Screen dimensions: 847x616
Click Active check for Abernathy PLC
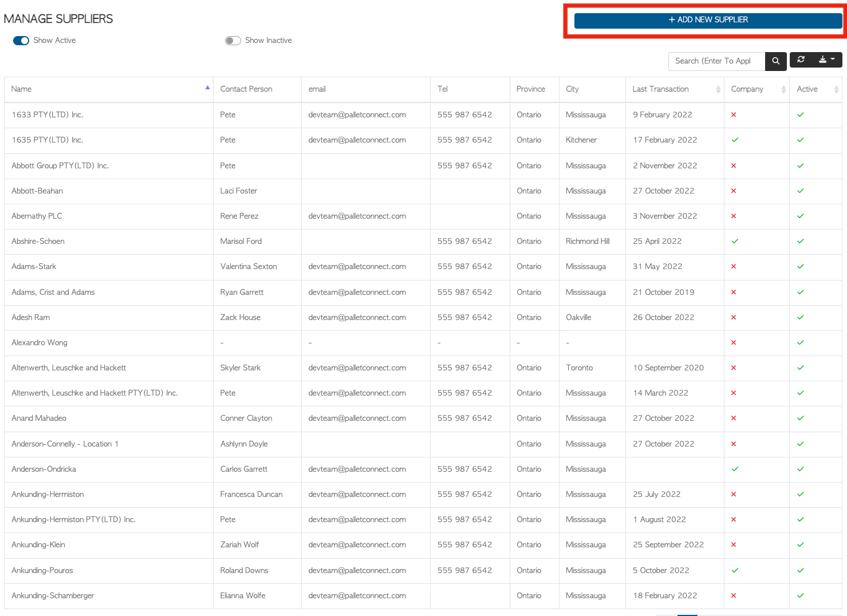click(801, 216)
